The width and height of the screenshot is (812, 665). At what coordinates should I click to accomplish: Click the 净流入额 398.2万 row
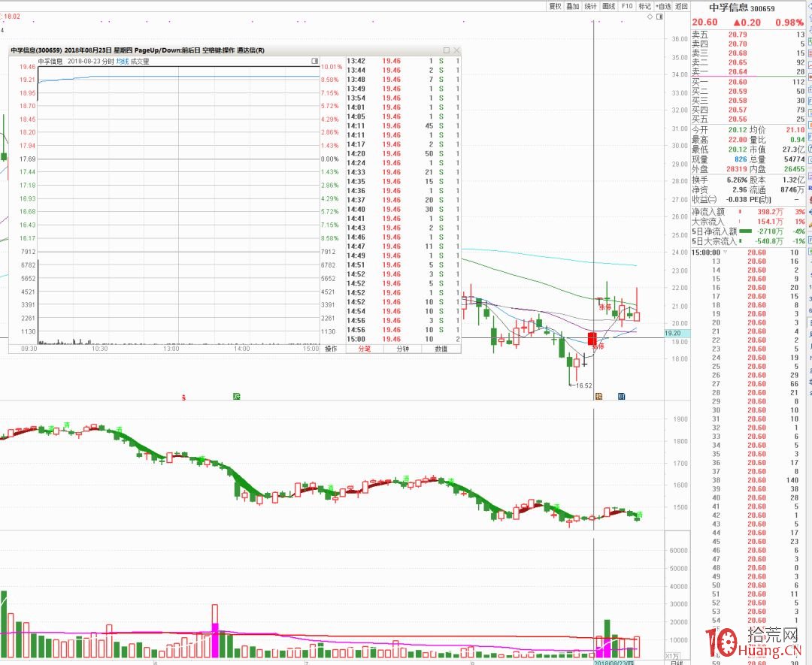coord(748,212)
